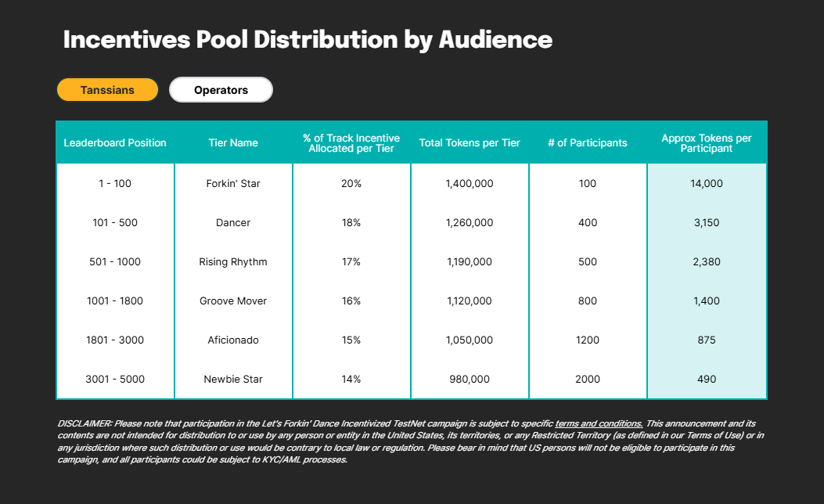
Task: Click the % of Track Incentive header
Action: 351,143
